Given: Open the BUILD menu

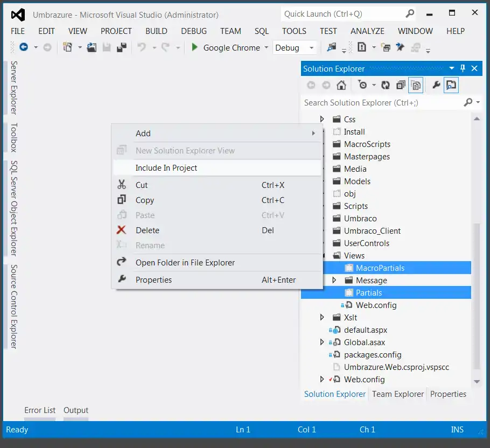Looking at the screenshot, I should (156, 31).
